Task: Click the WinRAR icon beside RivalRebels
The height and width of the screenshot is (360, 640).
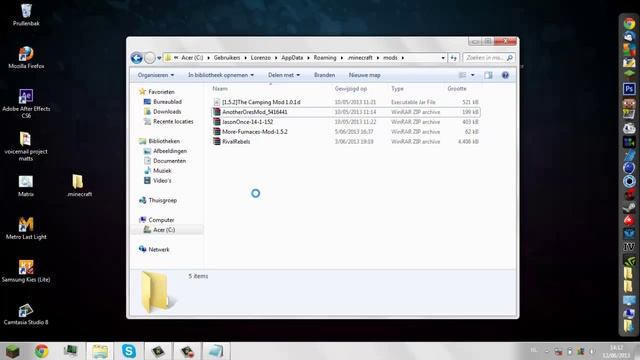Action: [217, 141]
